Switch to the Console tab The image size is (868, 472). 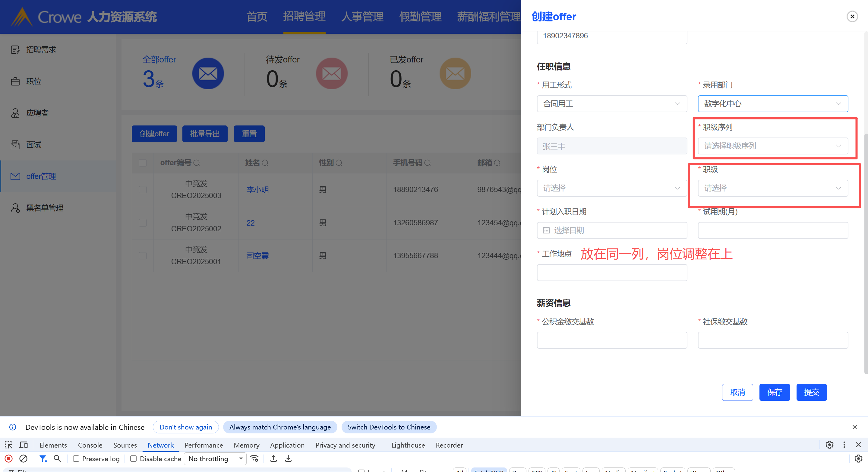(x=90, y=445)
